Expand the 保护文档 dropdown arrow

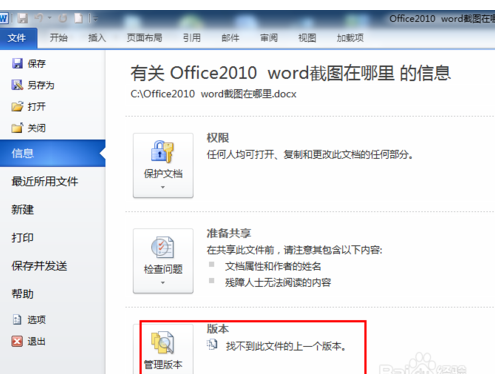[163, 187]
